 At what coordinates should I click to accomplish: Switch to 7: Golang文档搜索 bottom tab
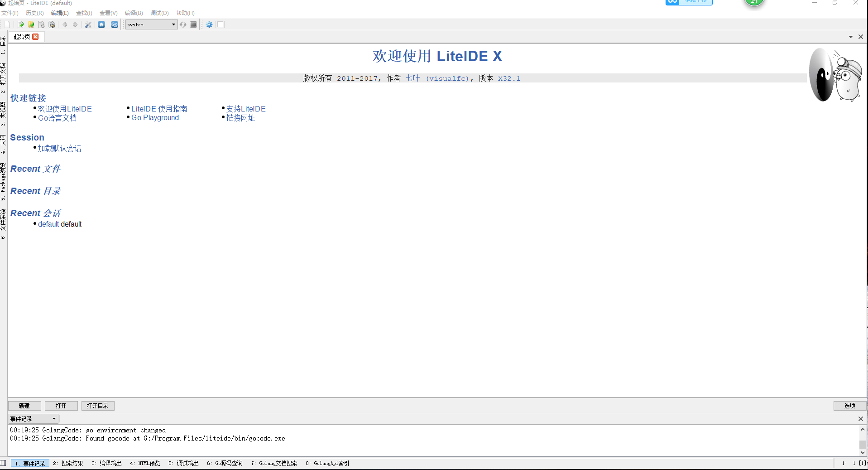coord(274,463)
